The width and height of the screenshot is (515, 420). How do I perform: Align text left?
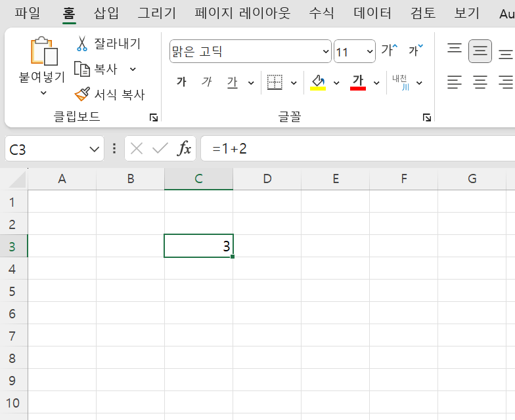(455, 82)
